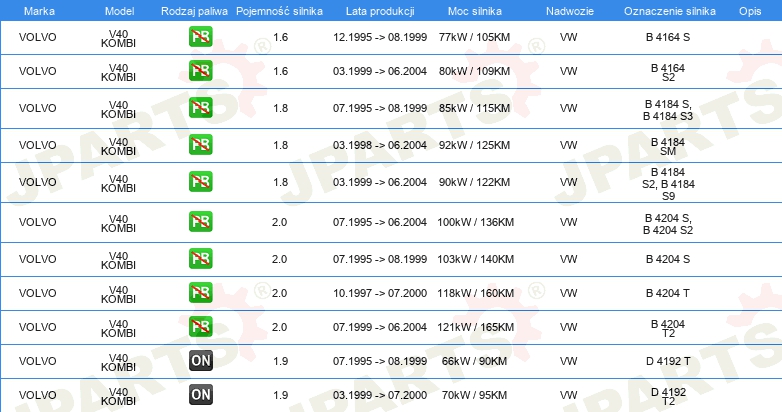This screenshot has height=412, width=782.
Task: Click the Opis column header
Action: click(x=750, y=11)
